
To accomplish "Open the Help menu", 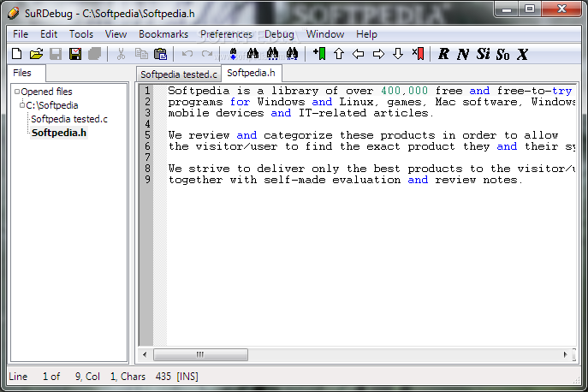I will point(366,34).
